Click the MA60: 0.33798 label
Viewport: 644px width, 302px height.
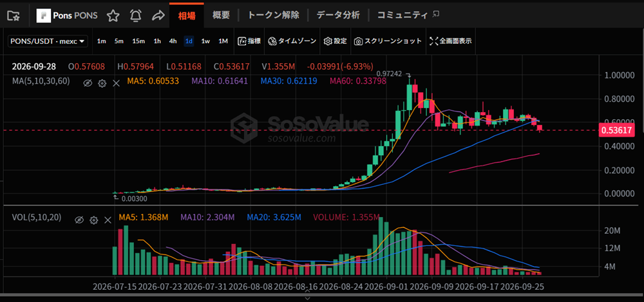tap(357, 81)
